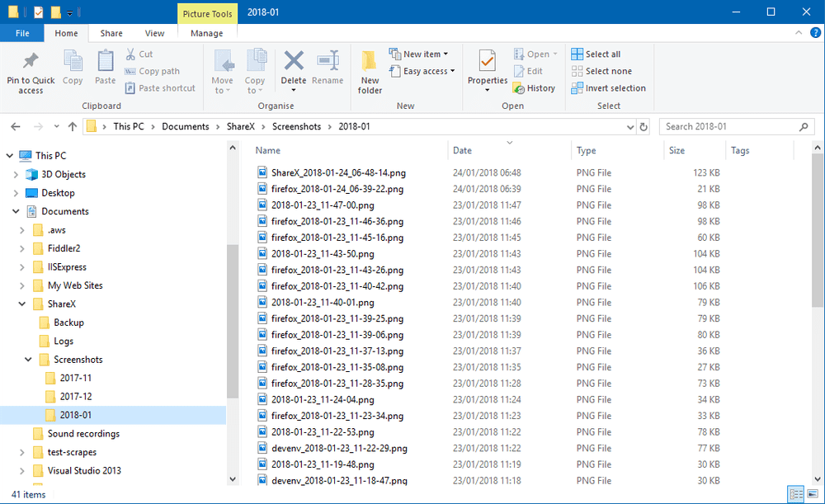
Task: Select Visual Studio 2013 folder
Action: [x=84, y=471]
